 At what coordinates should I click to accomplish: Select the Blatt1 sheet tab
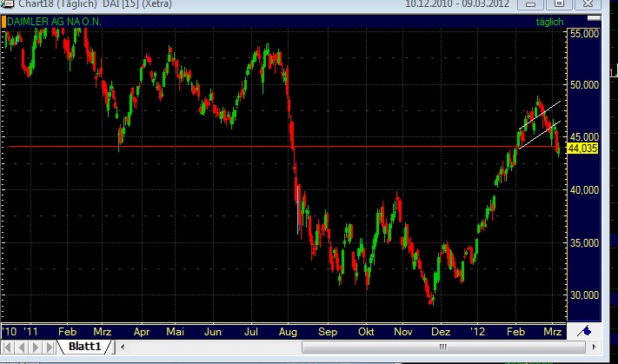click(84, 347)
